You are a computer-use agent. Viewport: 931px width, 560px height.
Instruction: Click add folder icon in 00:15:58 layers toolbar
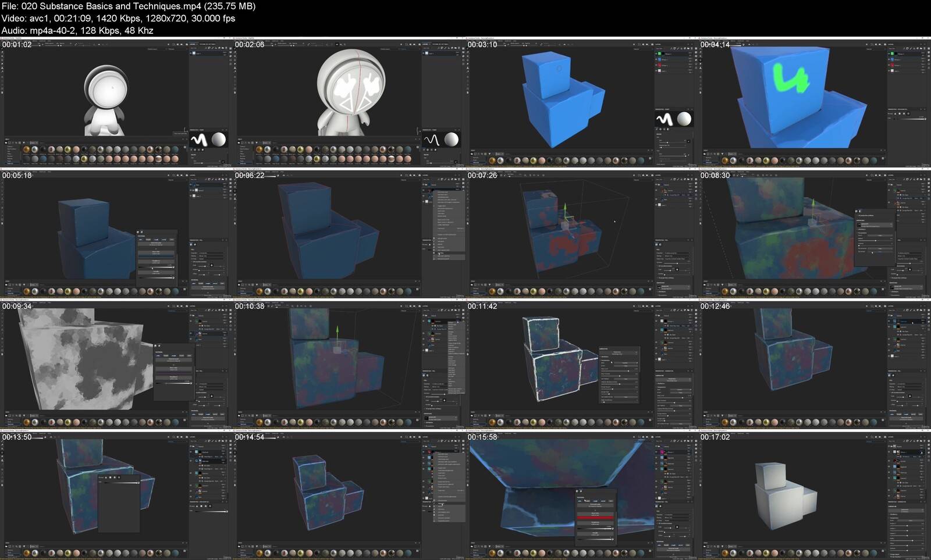coord(688,441)
